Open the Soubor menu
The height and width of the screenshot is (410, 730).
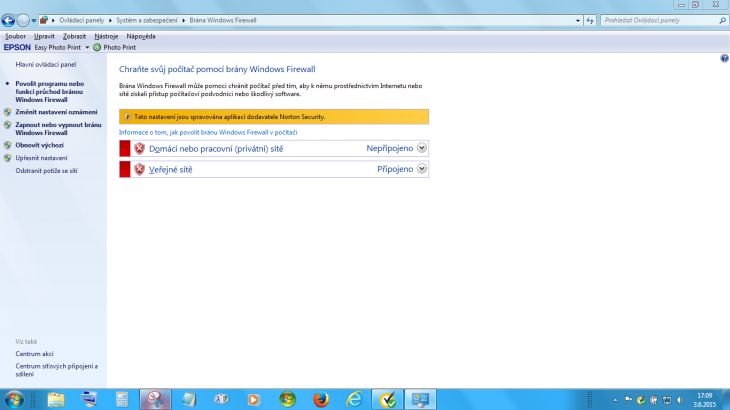pos(15,36)
